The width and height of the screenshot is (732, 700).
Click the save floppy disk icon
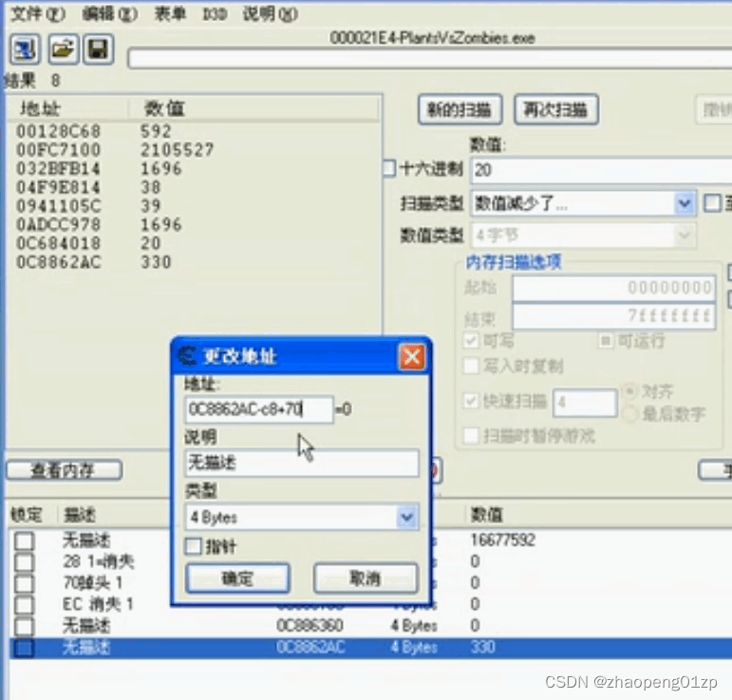(98, 49)
